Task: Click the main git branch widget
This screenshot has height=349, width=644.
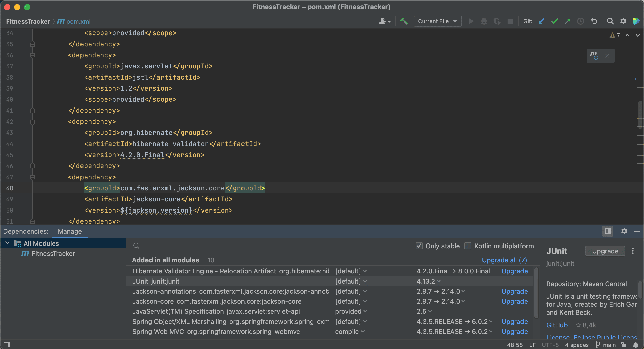Action: (x=606, y=345)
